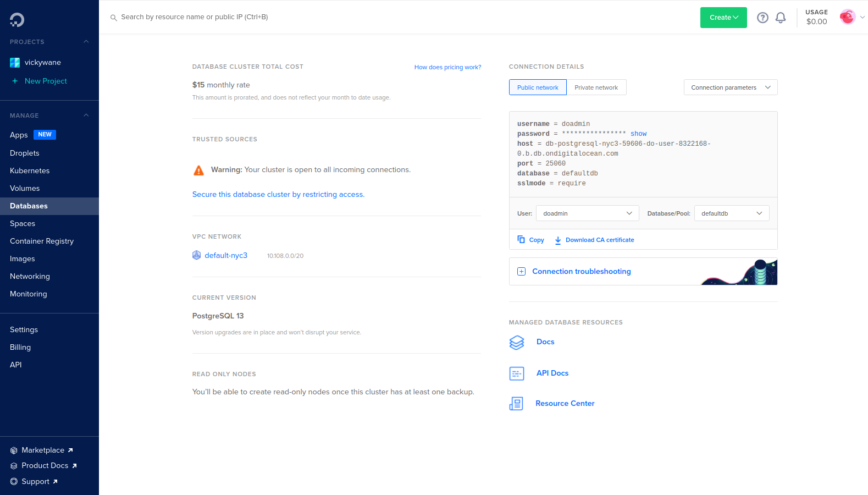Open the default-nyc3 VPC link
The height and width of the screenshot is (495, 868).
(x=226, y=256)
